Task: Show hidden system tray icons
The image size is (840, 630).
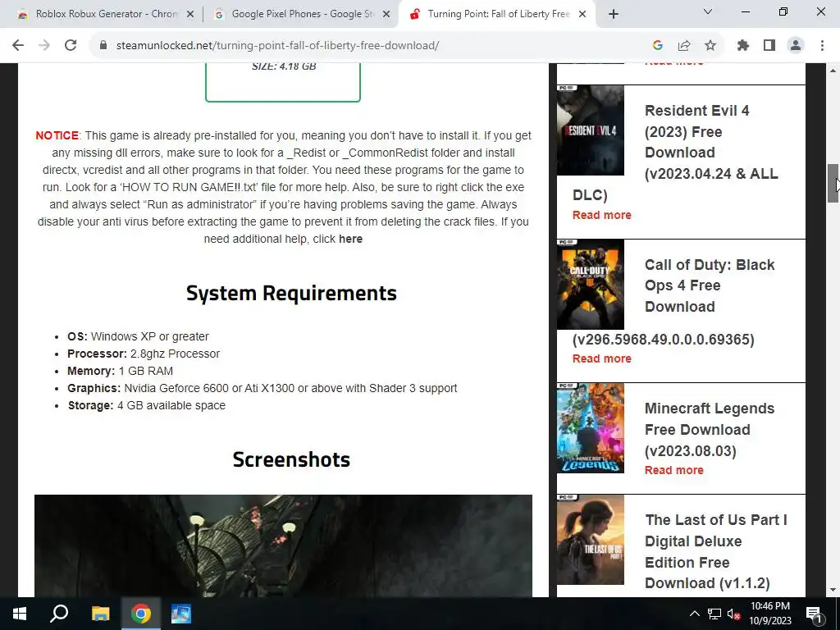Action: (694, 614)
